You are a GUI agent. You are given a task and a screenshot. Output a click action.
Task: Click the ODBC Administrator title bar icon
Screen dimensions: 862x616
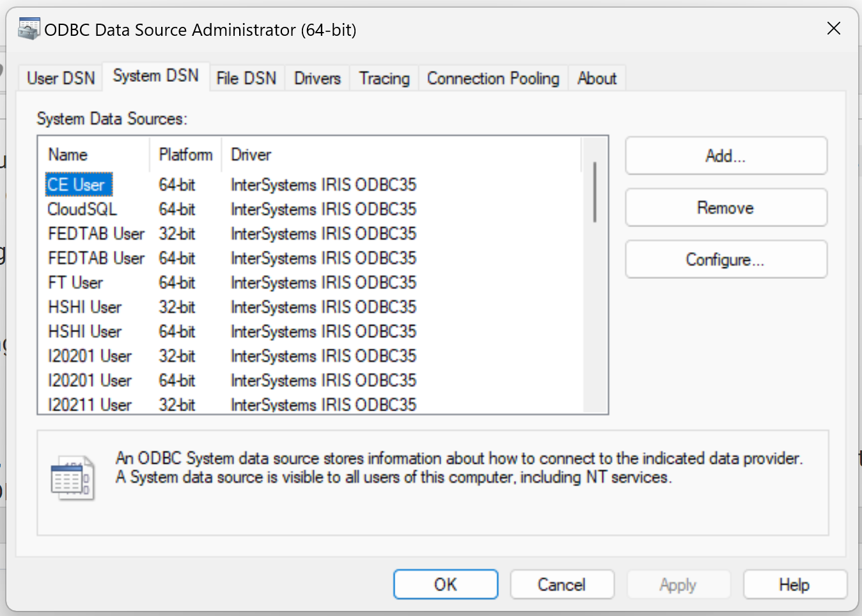tap(29, 29)
